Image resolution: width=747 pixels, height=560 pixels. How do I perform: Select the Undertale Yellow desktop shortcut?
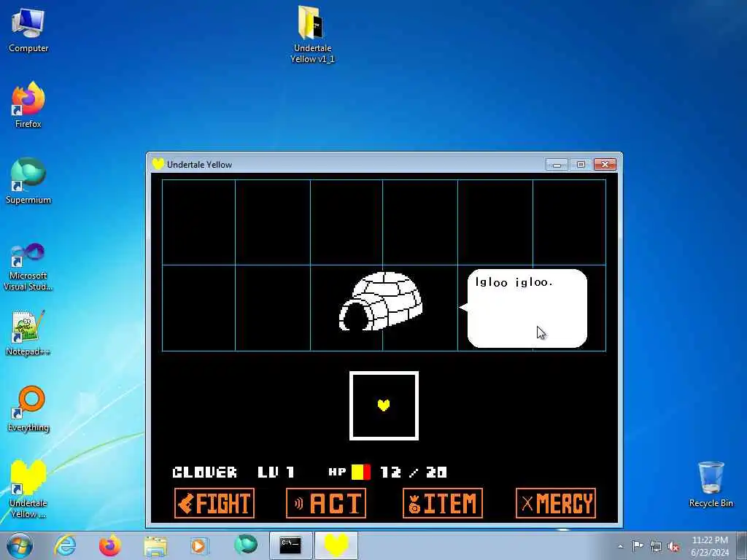28,489
